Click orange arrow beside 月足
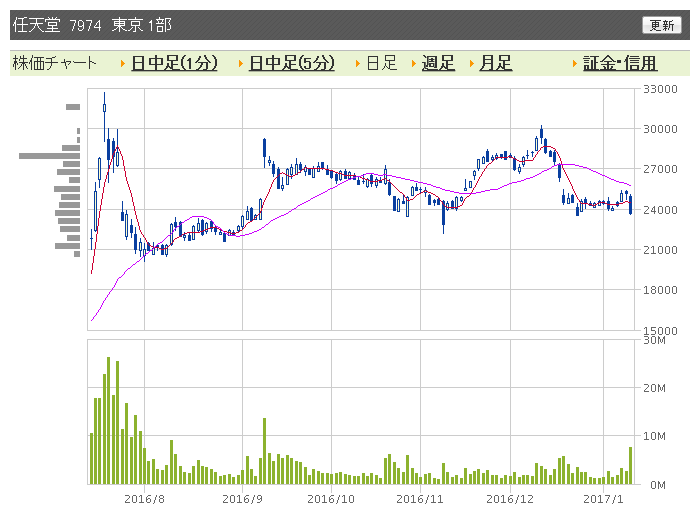Image resolution: width=696 pixels, height=529 pixels. (x=472, y=63)
